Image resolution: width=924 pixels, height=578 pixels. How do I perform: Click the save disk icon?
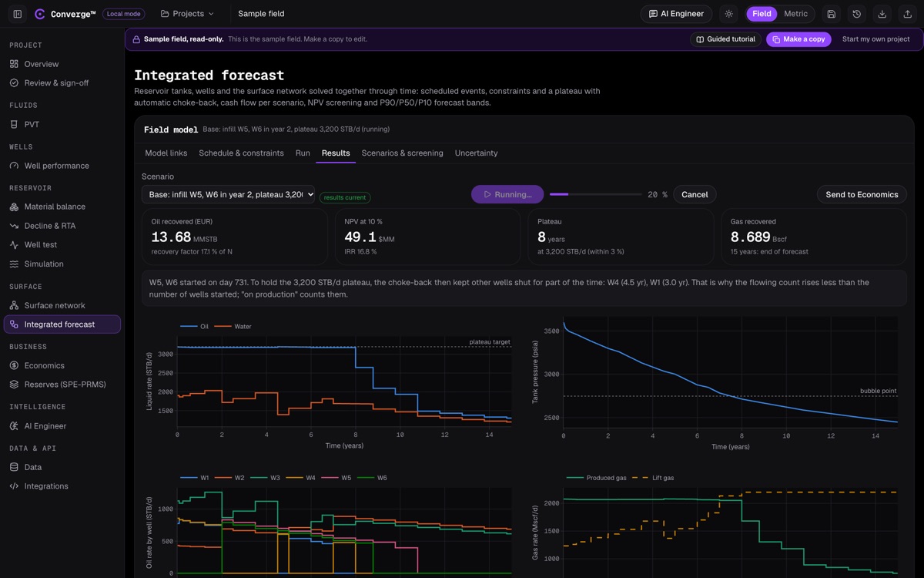[x=831, y=14]
